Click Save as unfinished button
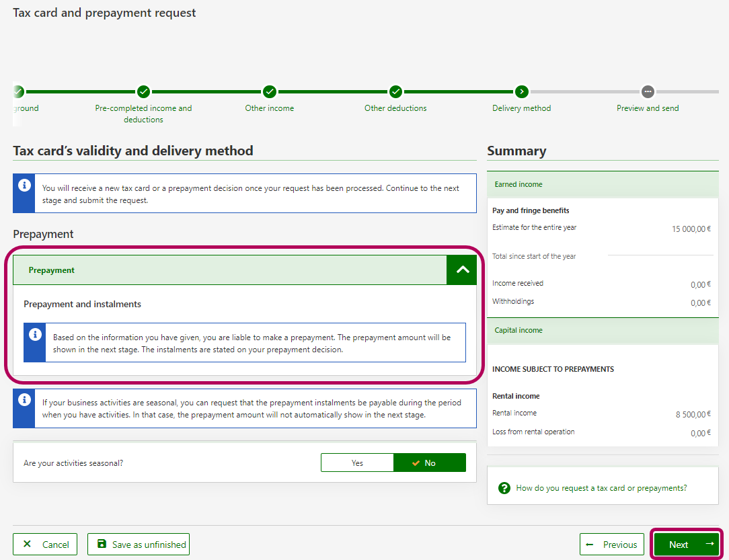This screenshot has width=729, height=560. click(139, 545)
